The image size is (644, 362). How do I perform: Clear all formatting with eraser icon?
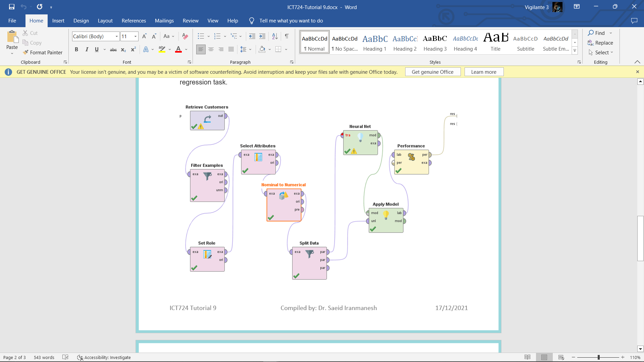pyautogui.click(x=185, y=36)
